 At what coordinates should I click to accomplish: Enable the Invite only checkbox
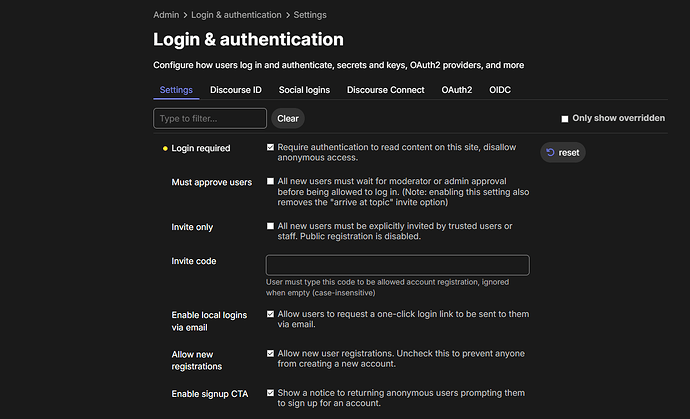pyautogui.click(x=270, y=226)
